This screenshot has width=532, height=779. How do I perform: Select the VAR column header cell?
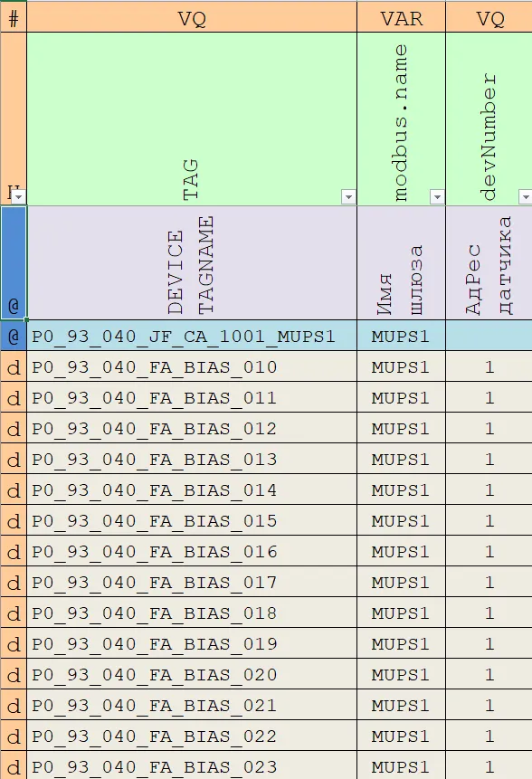(x=402, y=18)
